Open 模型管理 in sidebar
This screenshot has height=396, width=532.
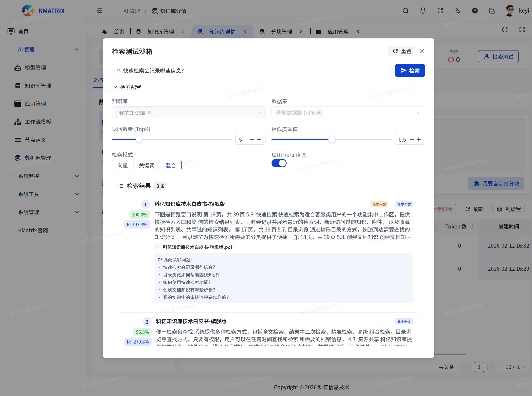[x=35, y=68]
